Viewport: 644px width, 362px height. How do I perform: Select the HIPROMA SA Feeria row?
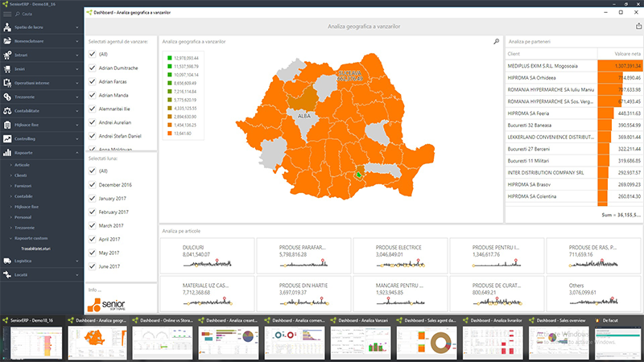574,113
